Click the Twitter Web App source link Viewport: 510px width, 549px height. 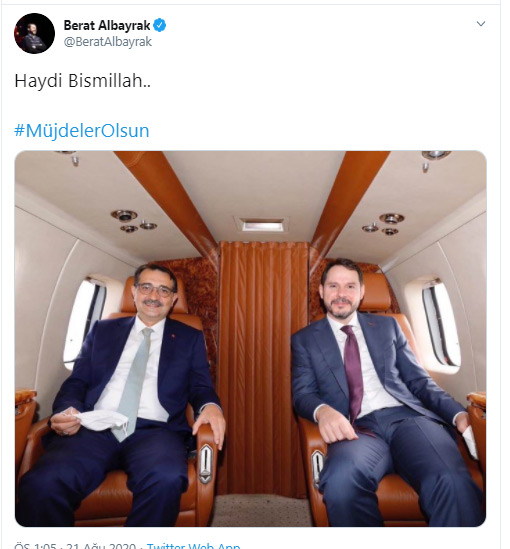[193, 545]
